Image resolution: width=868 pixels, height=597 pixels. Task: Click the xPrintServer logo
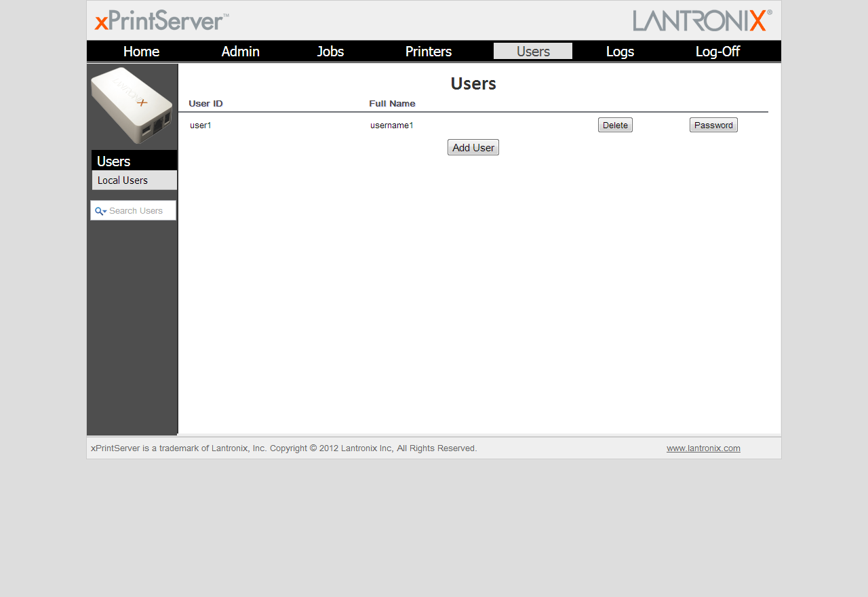coord(161,21)
